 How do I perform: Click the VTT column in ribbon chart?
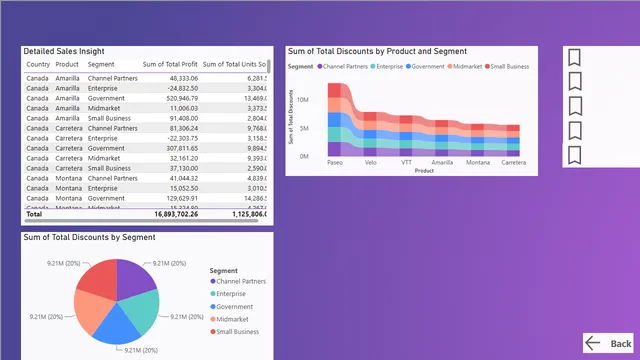[406, 136]
